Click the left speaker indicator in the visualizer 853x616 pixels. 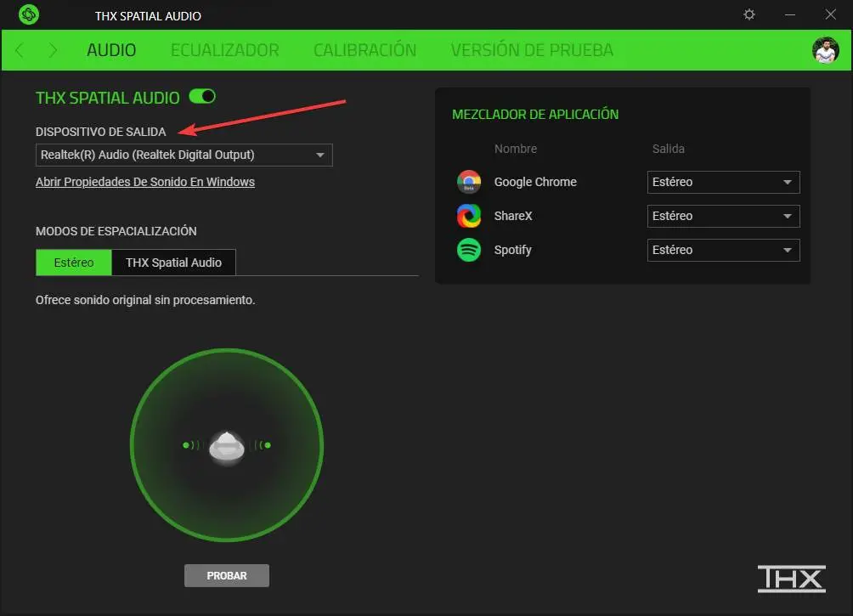191,445
